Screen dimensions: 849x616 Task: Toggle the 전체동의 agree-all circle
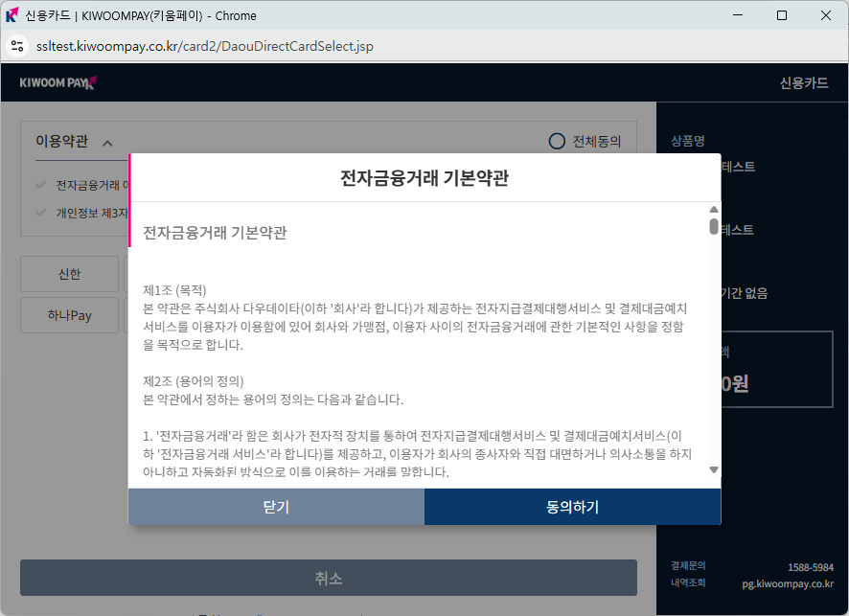557,141
